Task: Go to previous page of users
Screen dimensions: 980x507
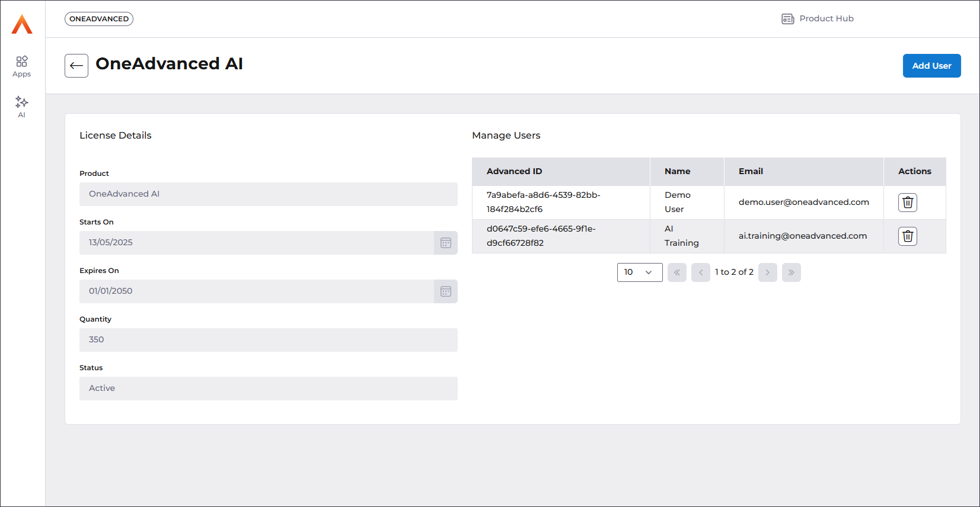Action: coord(701,272)
